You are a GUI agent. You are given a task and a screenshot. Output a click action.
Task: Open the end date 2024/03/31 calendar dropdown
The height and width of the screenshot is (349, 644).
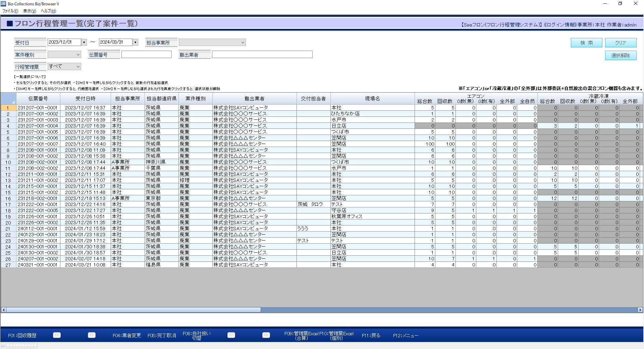[136, 42]
